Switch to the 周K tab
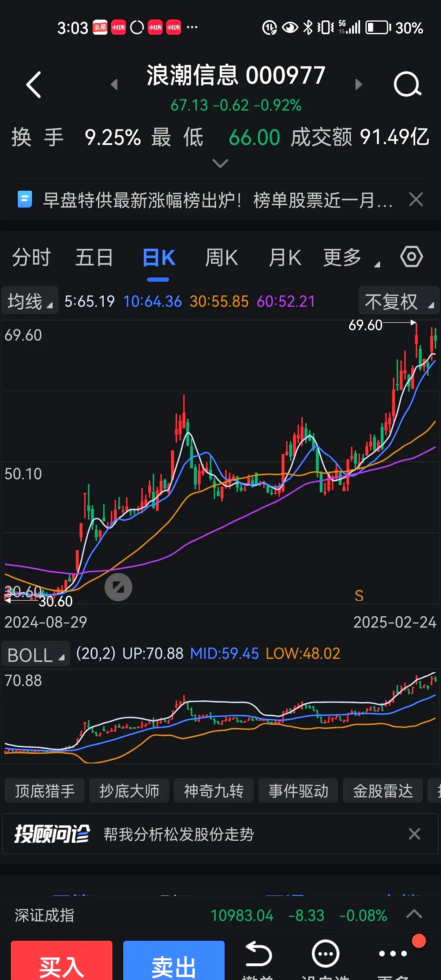The image size is (441, 980). click(x=221, y=258)
